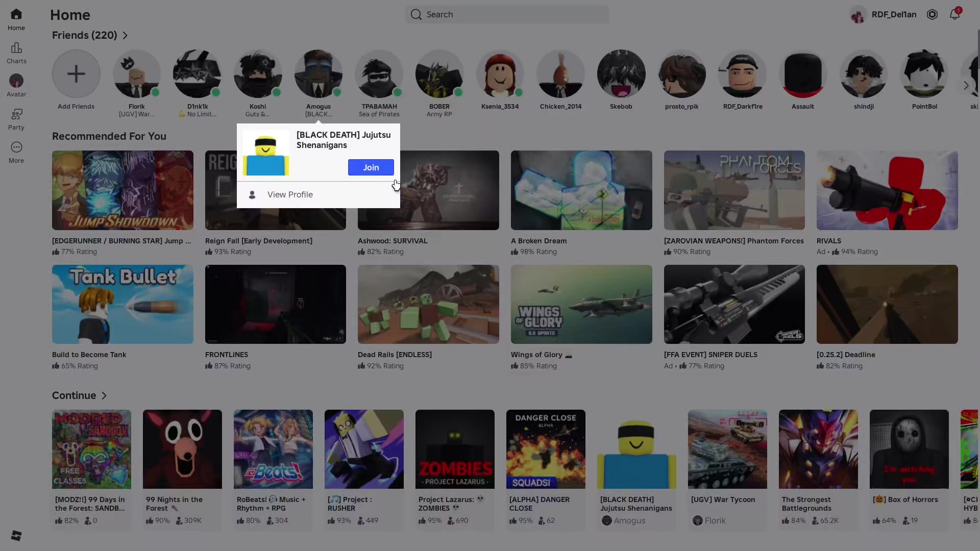The width and height of the screenshot is (980, 551).
Task: Open the Phantom Forces game thumbnail
Action: (x=734, y=190)
